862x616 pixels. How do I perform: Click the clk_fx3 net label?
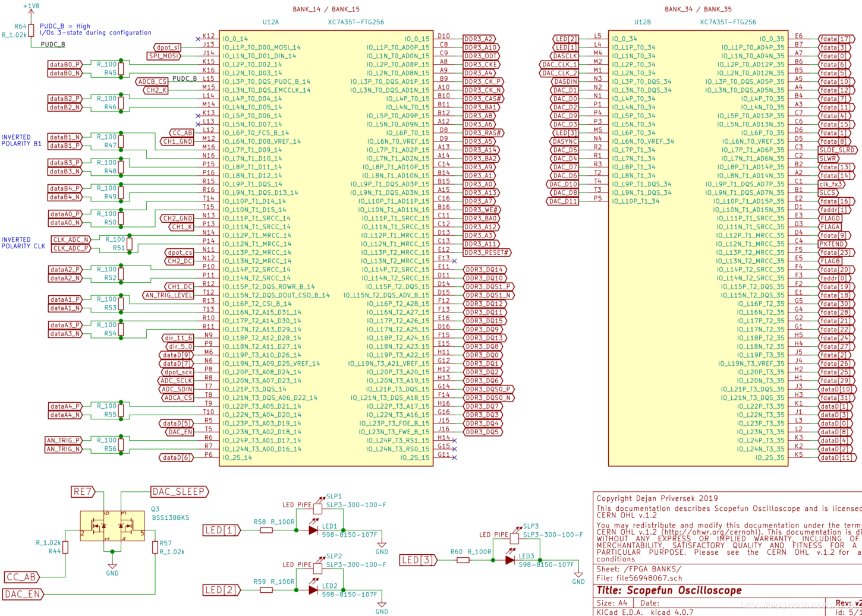832,184
